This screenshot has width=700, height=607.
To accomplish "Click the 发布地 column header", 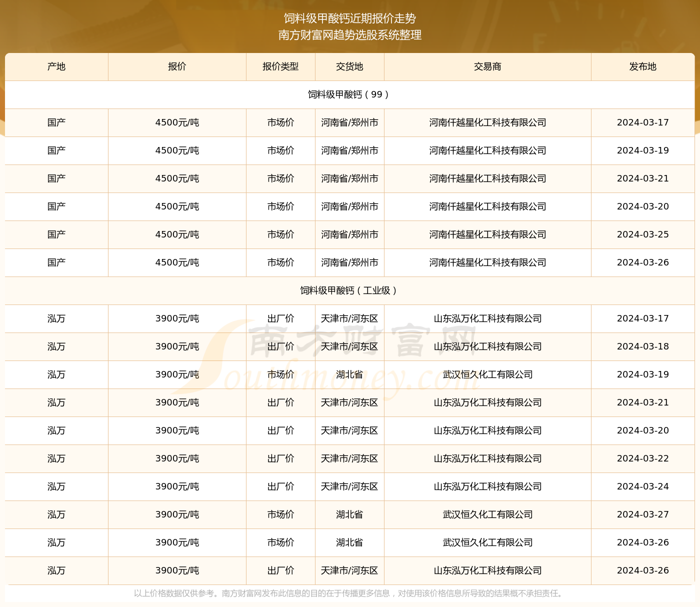I will click(x=643, y=66).
